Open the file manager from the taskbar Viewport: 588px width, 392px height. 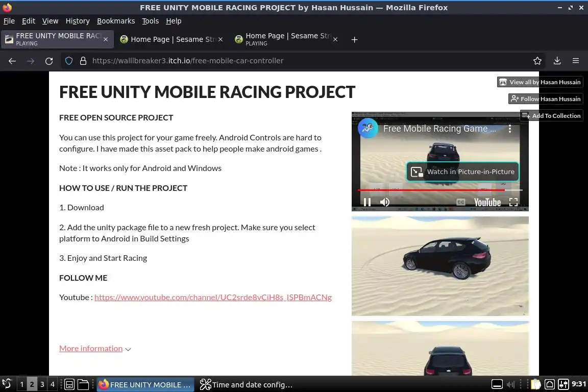[83, 384]
